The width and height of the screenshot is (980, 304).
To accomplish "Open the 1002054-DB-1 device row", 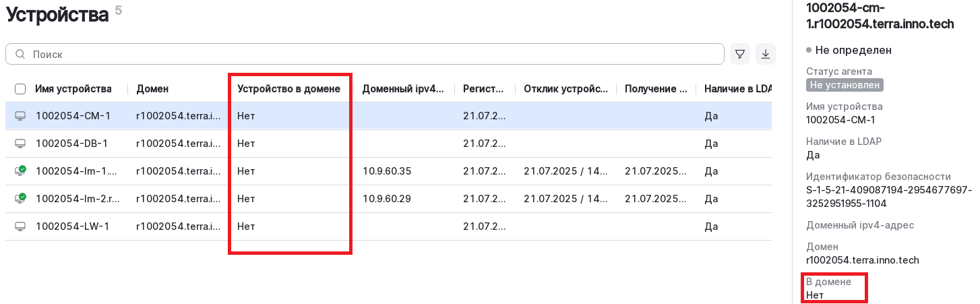I will point(71,144).
